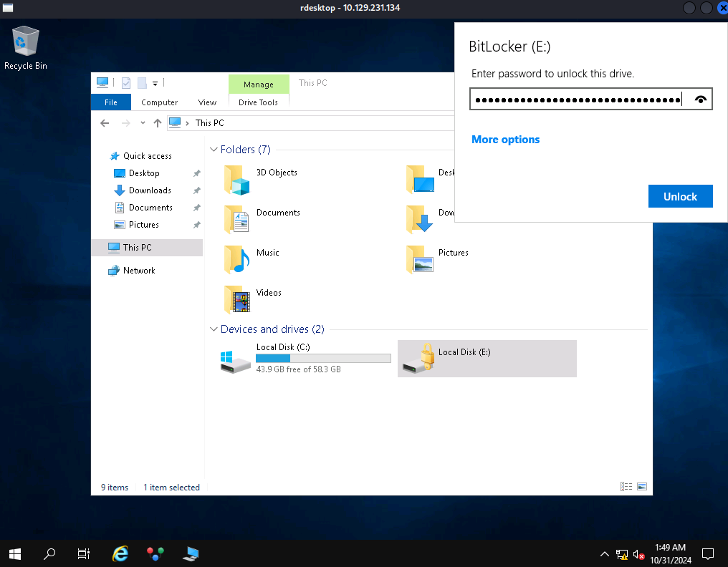The width and height of the screenshot is (728, 567).
Task: Select the Videos folder
Action: click(253, 300)
